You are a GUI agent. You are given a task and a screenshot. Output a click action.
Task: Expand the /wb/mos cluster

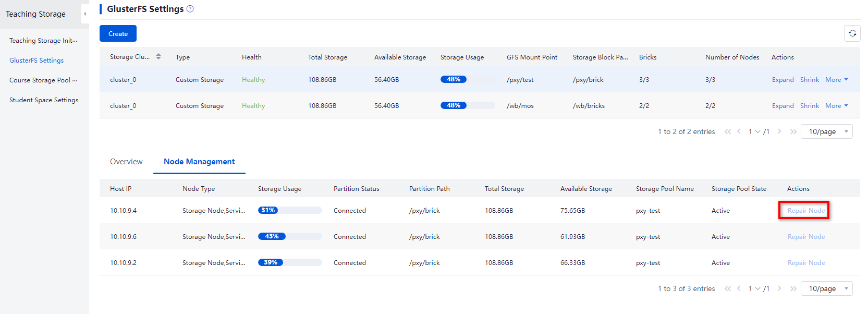(x=783, y=106)
